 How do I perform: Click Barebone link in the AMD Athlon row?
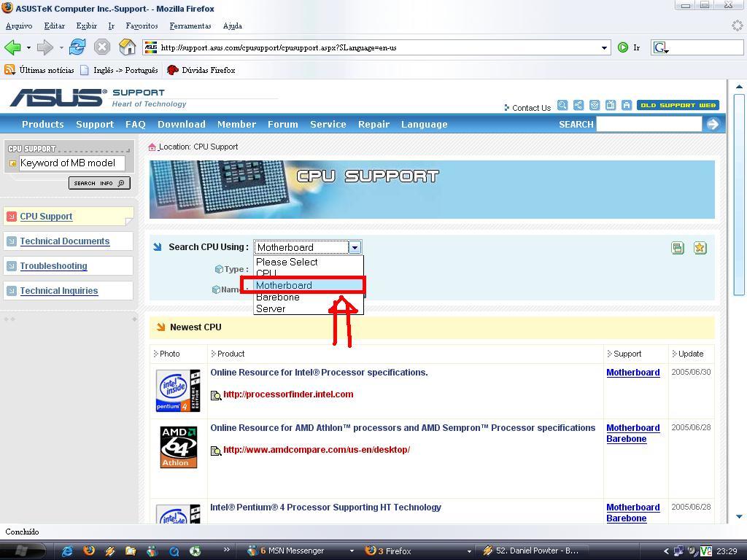point(627,439)
